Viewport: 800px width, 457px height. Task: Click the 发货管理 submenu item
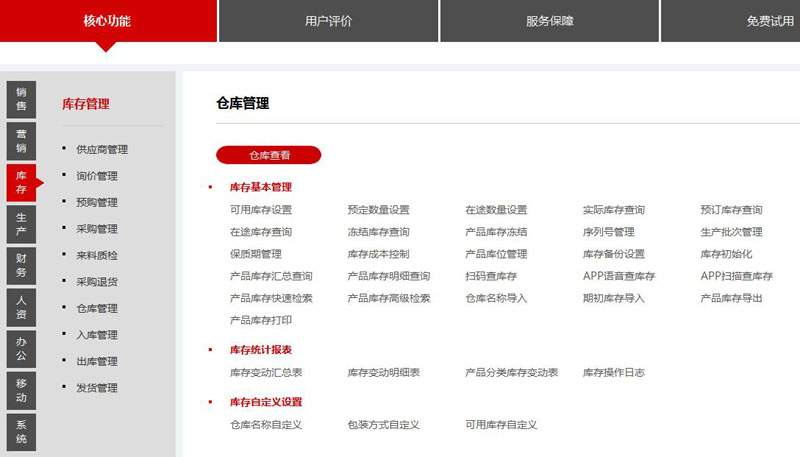tap(97, 388)
